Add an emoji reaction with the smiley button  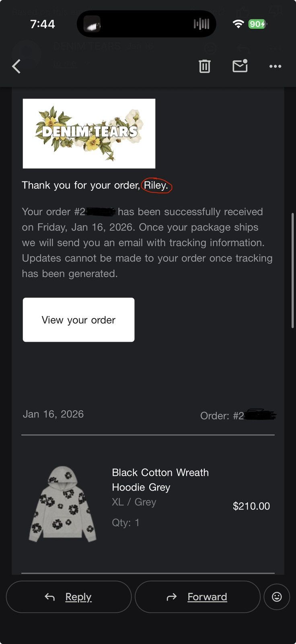point(277,597)
